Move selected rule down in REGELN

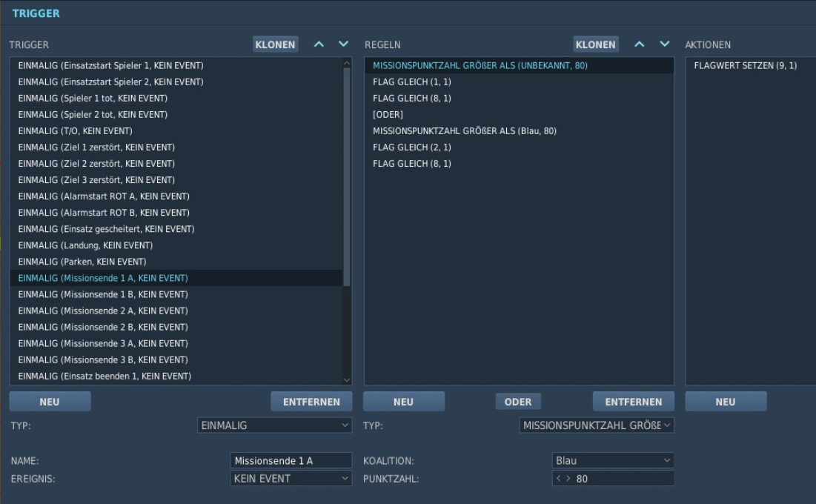(x=665, y=44)
